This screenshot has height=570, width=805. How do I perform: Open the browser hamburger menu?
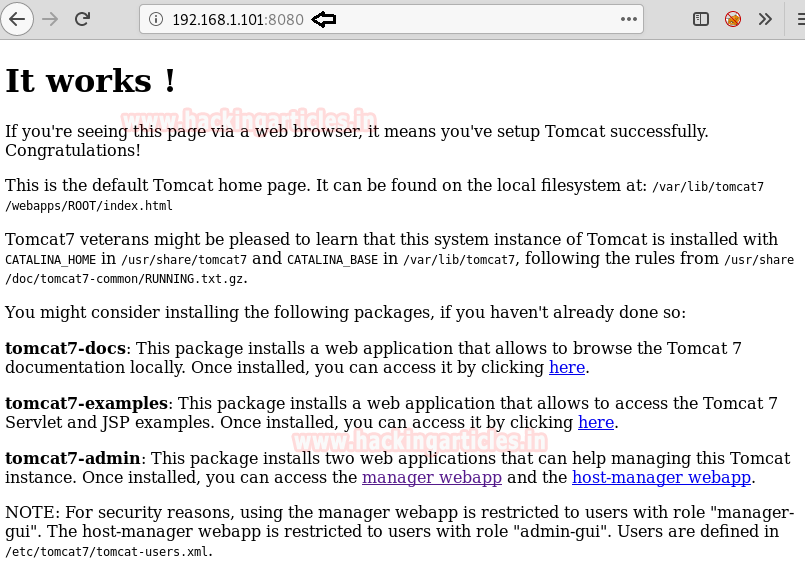click(x=800, y=20)
